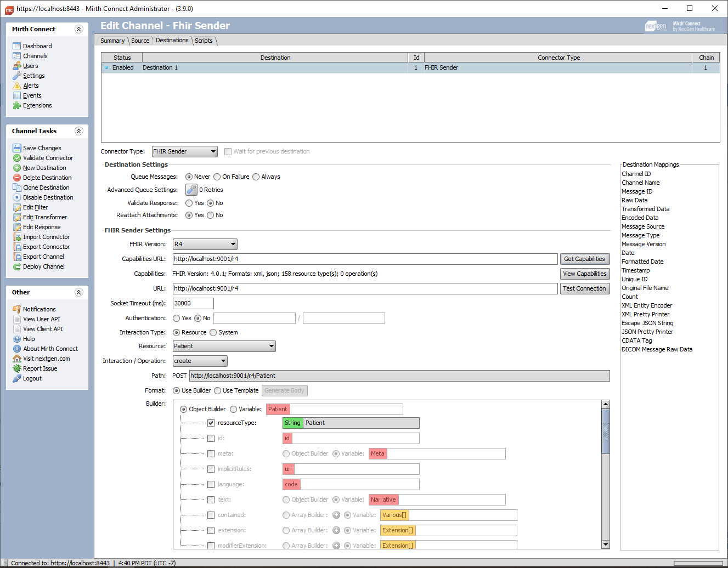This screenshot has width=728, height=568.
Task: Switch to the Summary tab
Action: point(112,41)
